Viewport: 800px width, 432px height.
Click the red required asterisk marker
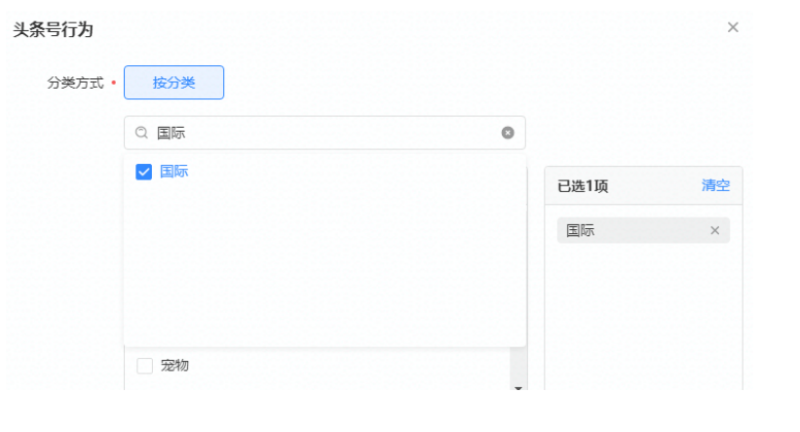point(113,83)
